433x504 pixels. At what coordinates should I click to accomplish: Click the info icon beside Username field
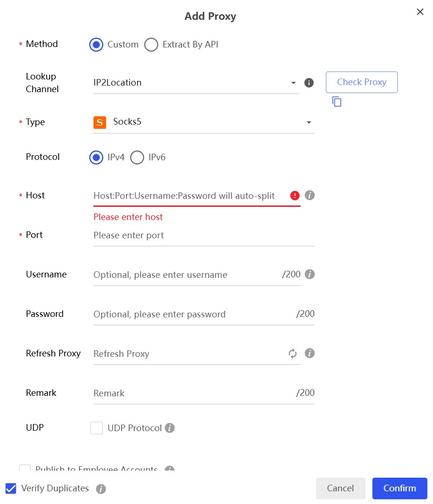coord(309,274)
